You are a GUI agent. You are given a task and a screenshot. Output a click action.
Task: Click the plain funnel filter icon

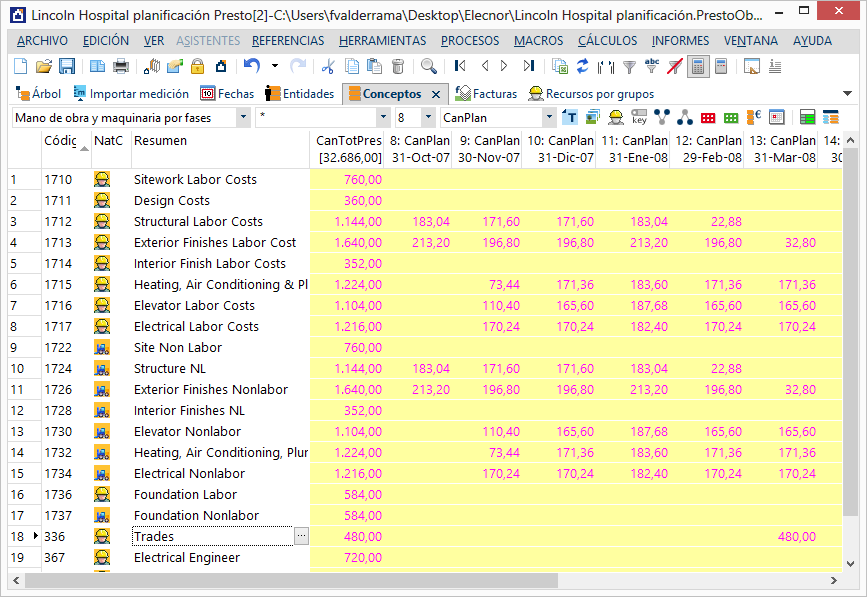tap(629, 67)
